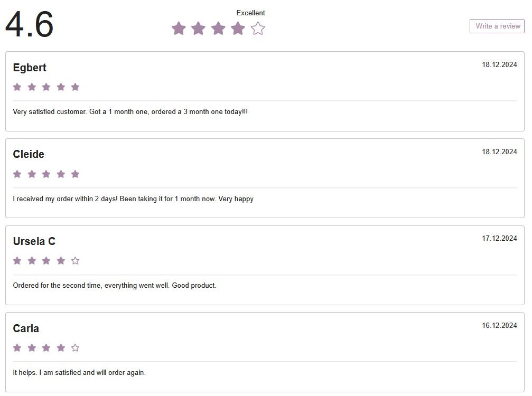
Task: Click the first star in overall rating
Action: point(179,29)
